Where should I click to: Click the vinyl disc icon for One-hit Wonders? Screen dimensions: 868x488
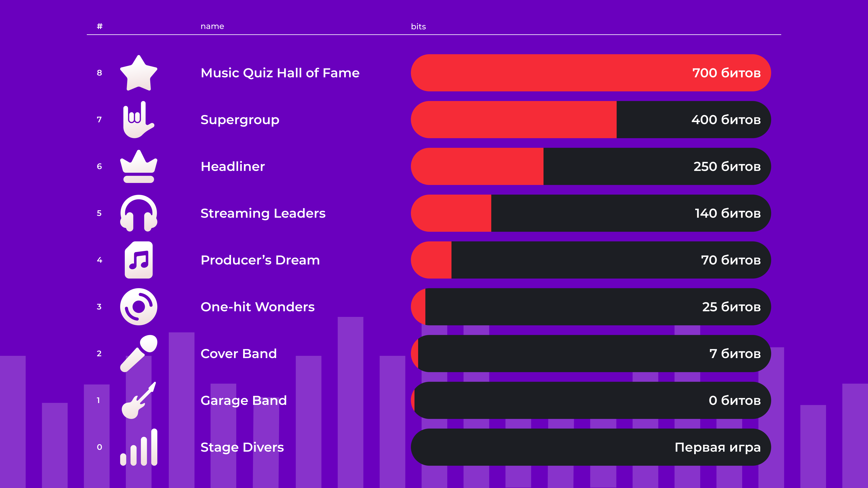[x=138, y=307]
